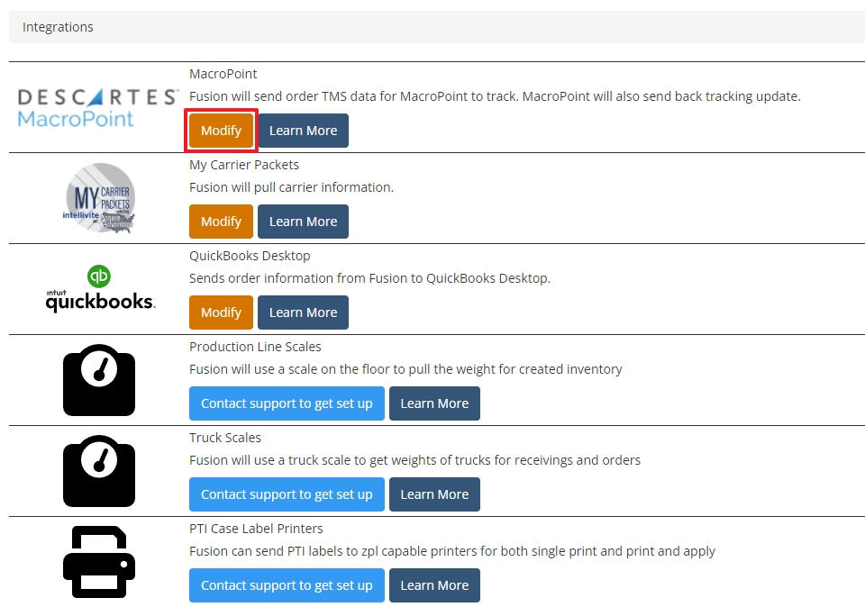Image resolution: width=865 pixels, height=616 pixels.
Task: View Learn More for Production Line Scales
Action: 434,403
